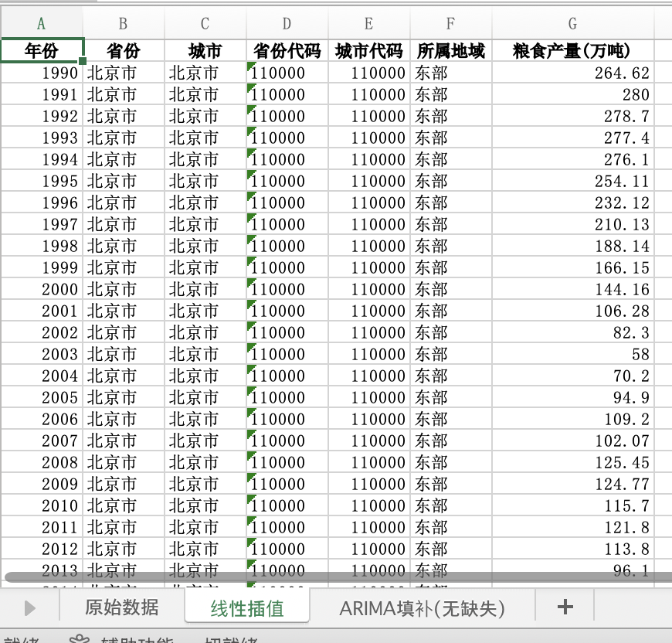
Task: Click 省份代码 cell in 2010 row
Action: pos(287,505)
